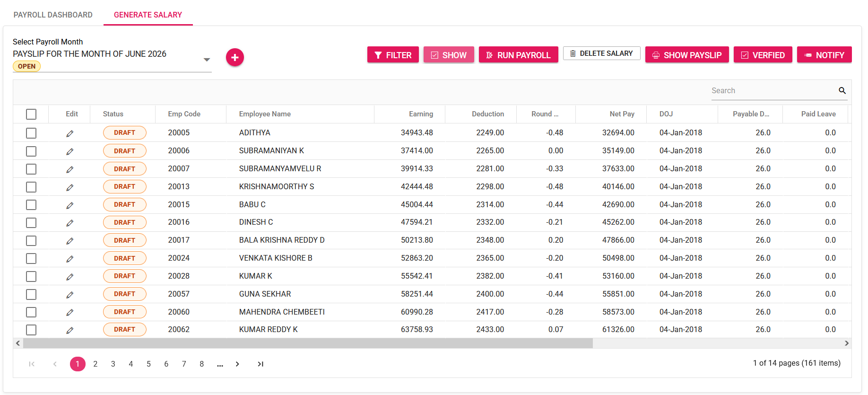This screenshot has width=868, height=395.
Task: Select the Generate Salary tab
Action: (148, 15)
